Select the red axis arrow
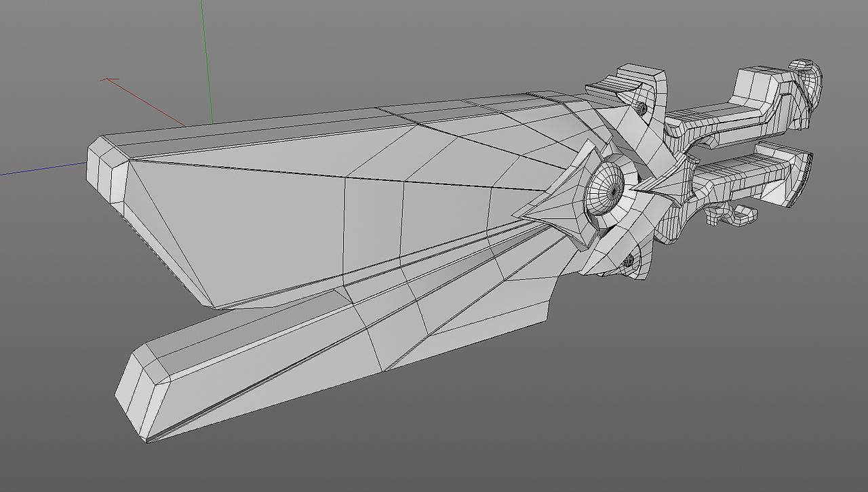This screenshot has height=492, width=868. pos(142,102)
